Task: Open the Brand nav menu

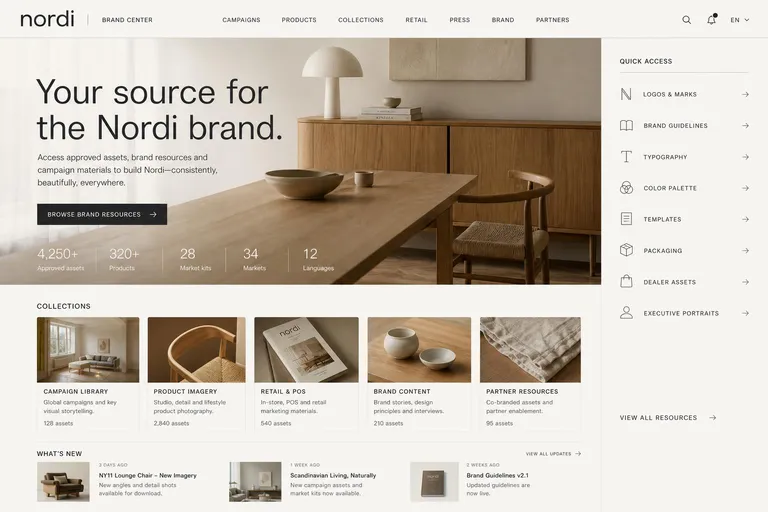Action: tap(503, 20)
